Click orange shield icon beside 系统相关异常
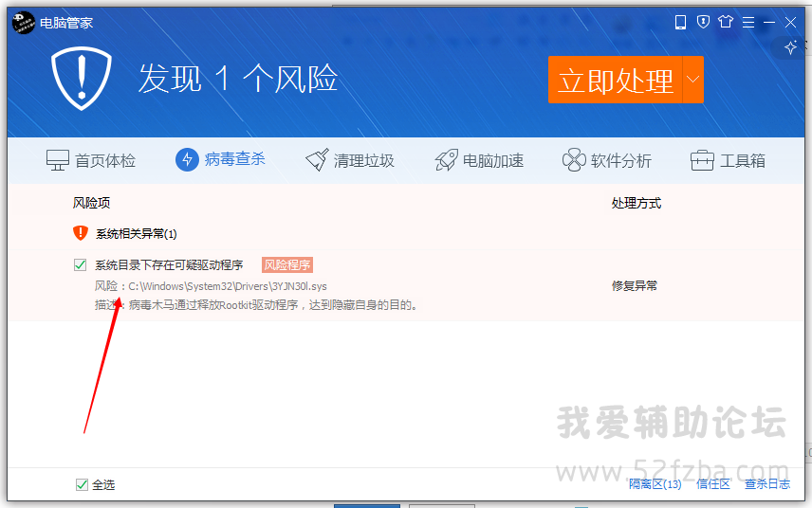The image size is (812, 508). (x=81, y=233)
